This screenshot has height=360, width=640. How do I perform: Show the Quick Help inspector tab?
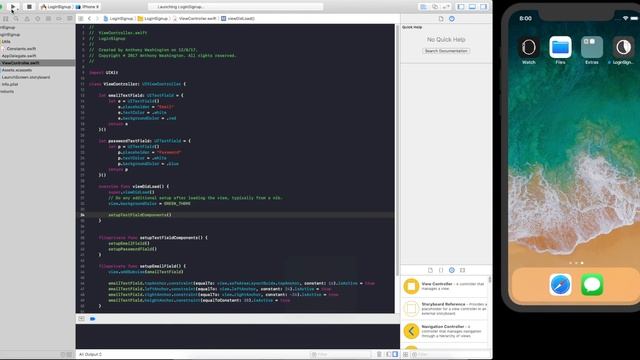[452, 19]
